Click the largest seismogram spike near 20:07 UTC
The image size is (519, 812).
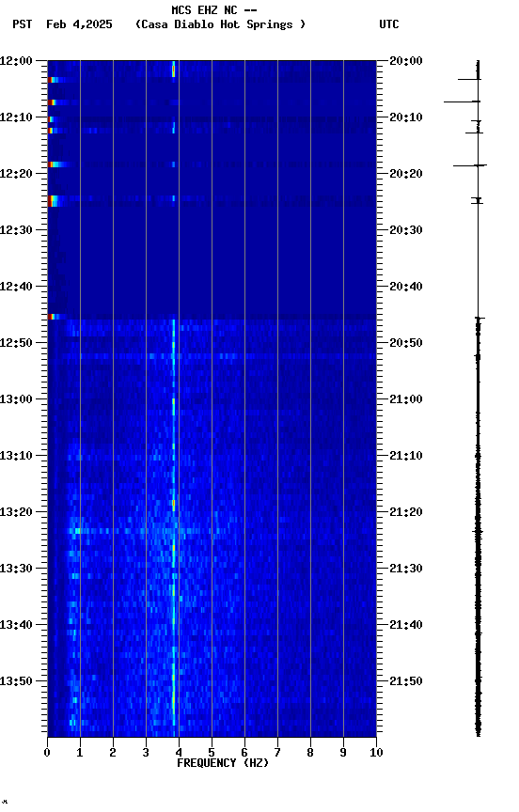tap(462, 101)
